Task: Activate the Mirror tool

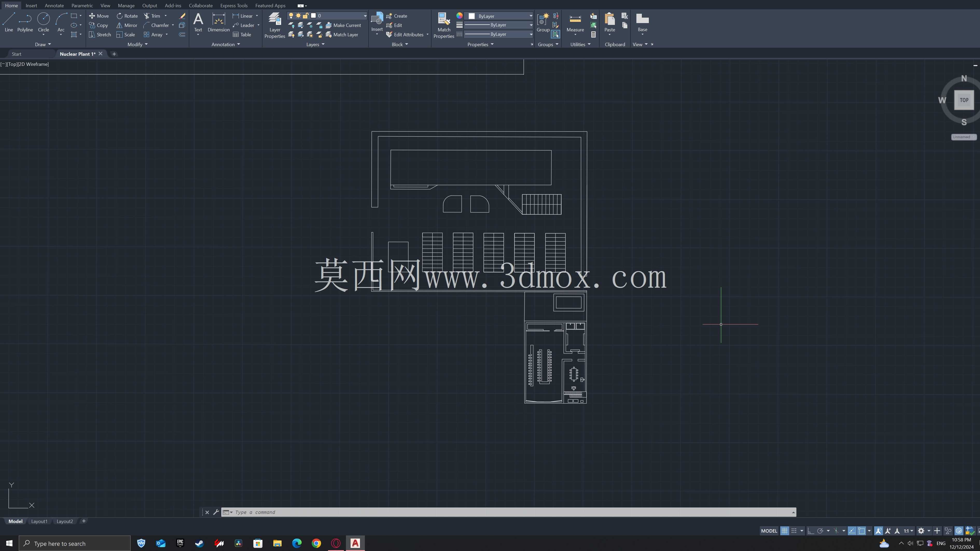Action: pyautogui.click(x=127, y=25)
